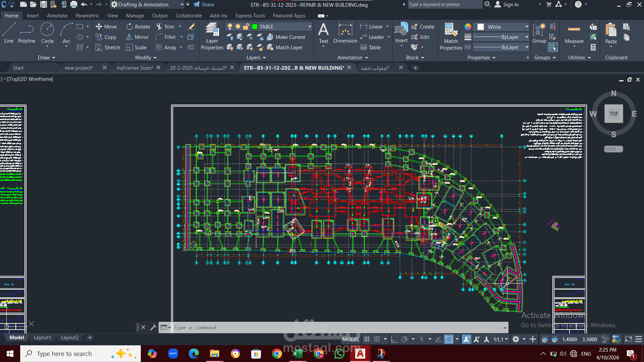Toggle object snap in status bar
Screen dimensions: 644x362
click(x=449, y=339)
